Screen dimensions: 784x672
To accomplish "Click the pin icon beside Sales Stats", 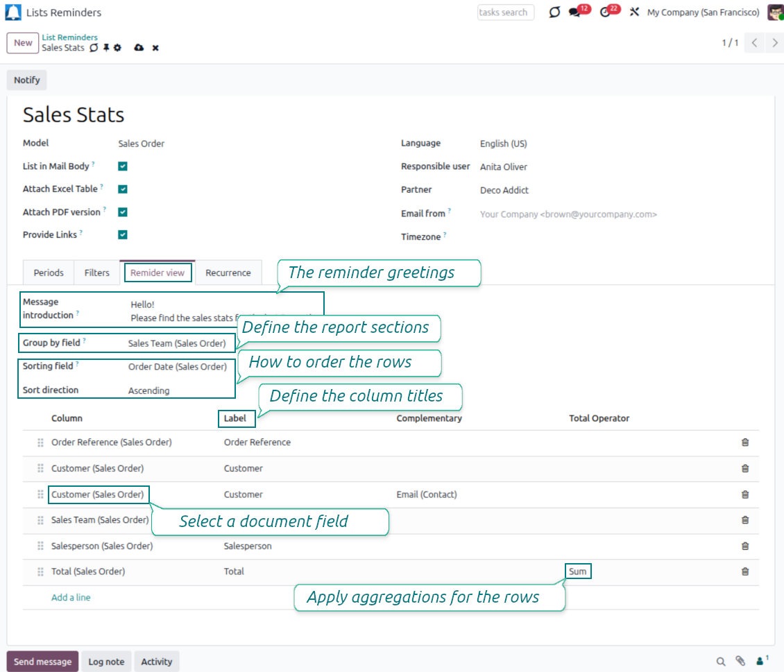I will [x=106, y=48].
